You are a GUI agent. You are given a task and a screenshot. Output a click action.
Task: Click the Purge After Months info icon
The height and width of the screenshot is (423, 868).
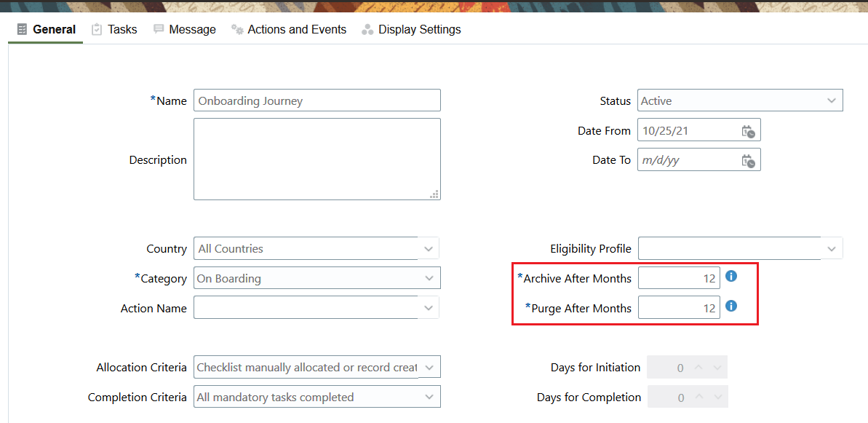[x=732, y=307]
